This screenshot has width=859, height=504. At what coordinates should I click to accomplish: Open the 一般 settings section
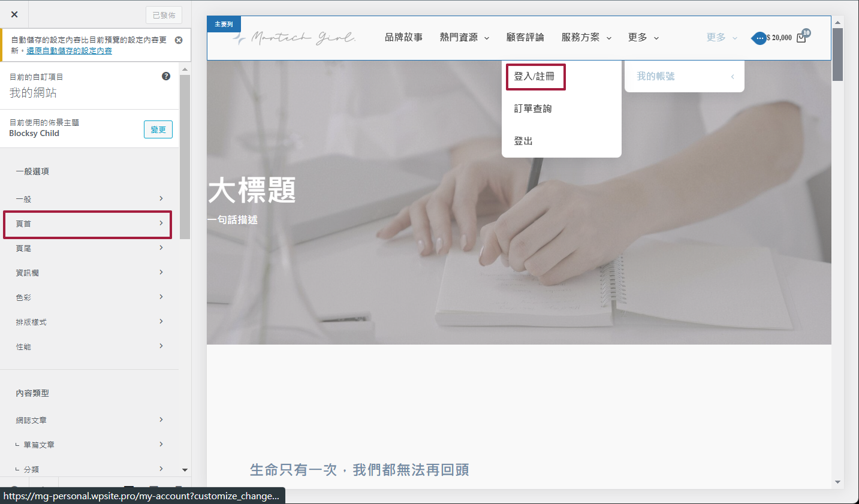tap(89, 198)
